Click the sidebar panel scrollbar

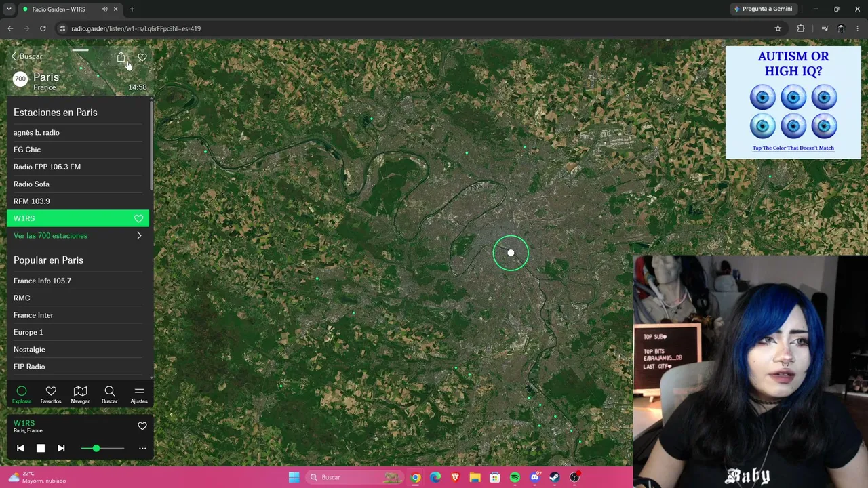click(x=151, y=146)
